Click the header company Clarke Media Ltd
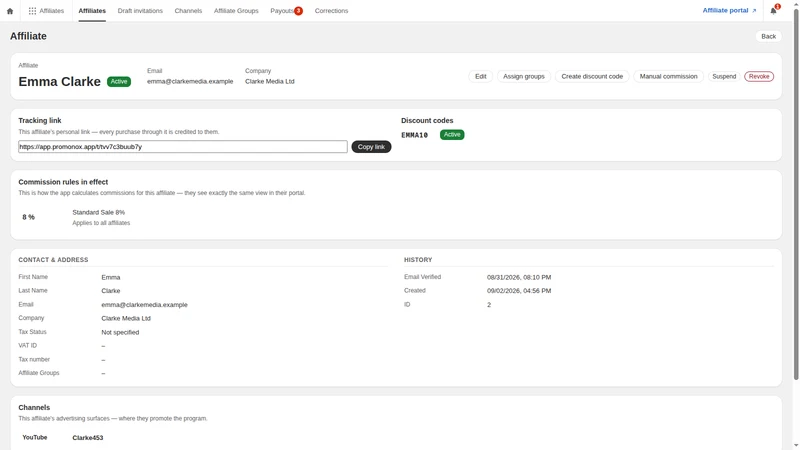The width and height of the screenshot is (800, 450). tap(269, 82)
